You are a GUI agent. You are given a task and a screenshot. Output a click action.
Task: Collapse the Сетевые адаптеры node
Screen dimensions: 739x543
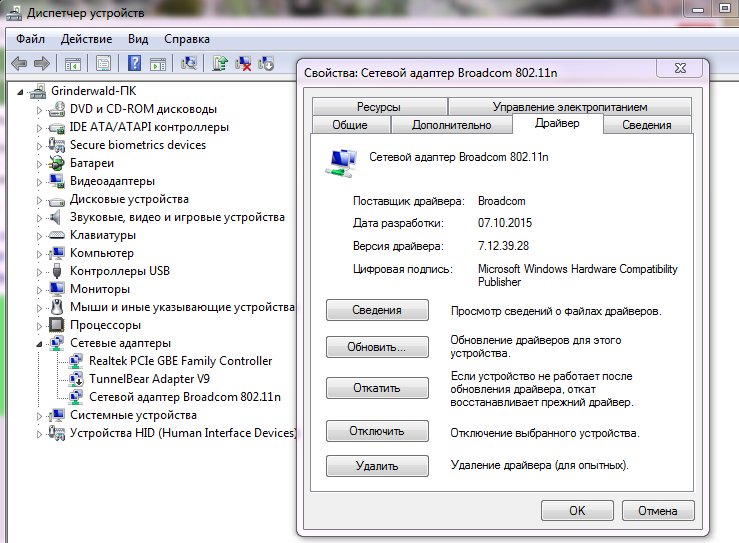click(x=39, y=344)
